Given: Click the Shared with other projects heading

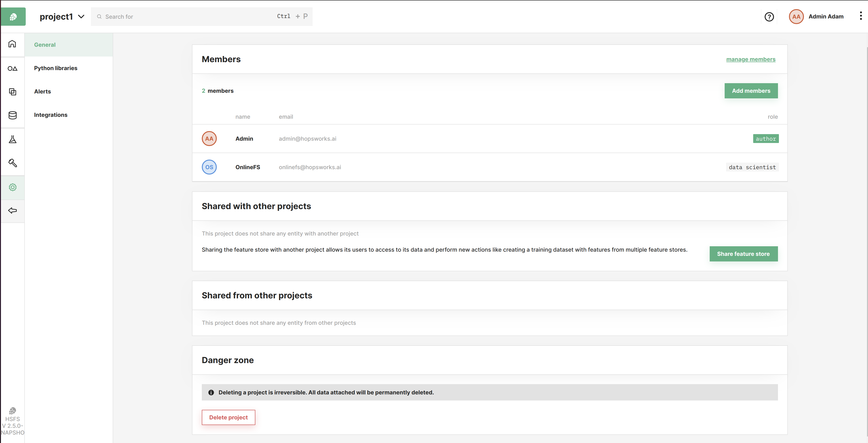Looking at the screenshot, I should coord(256,206).
